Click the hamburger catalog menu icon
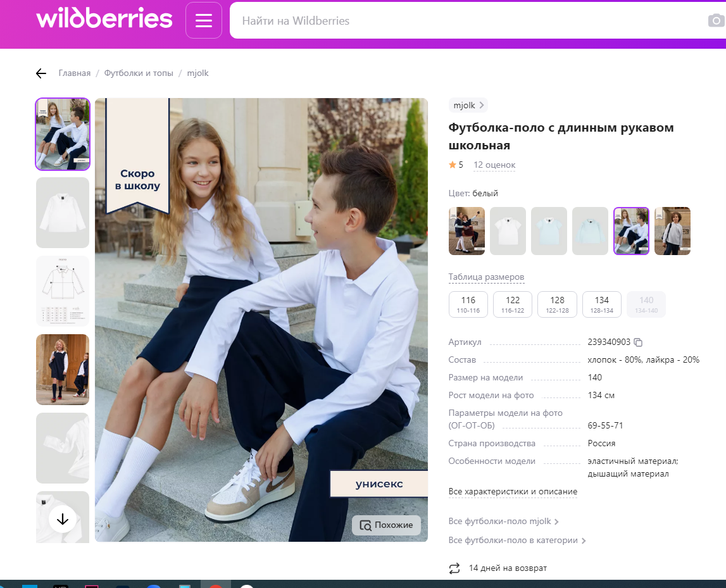The height and width of the screenshot is (588, 726). click(203, 20)
